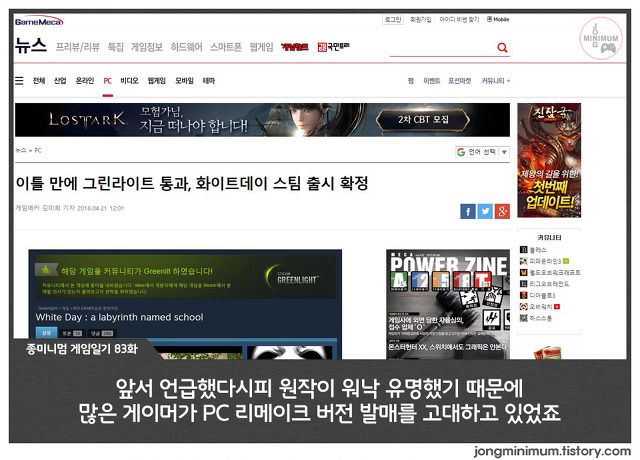Open the 특집 section
The height and width of the screenshot is (460, 640).
pos(116,47)
